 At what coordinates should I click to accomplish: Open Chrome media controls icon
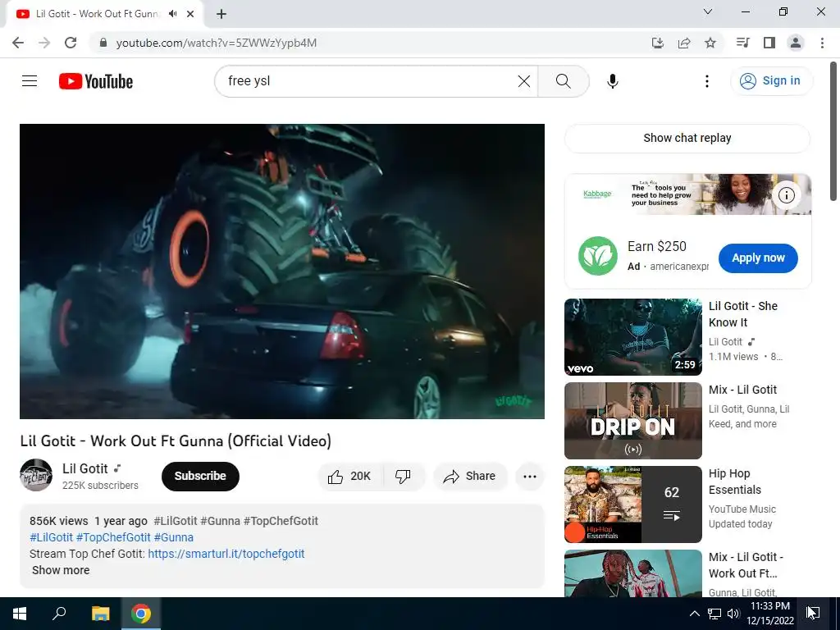pyautogui.click(x=742, y=43)
